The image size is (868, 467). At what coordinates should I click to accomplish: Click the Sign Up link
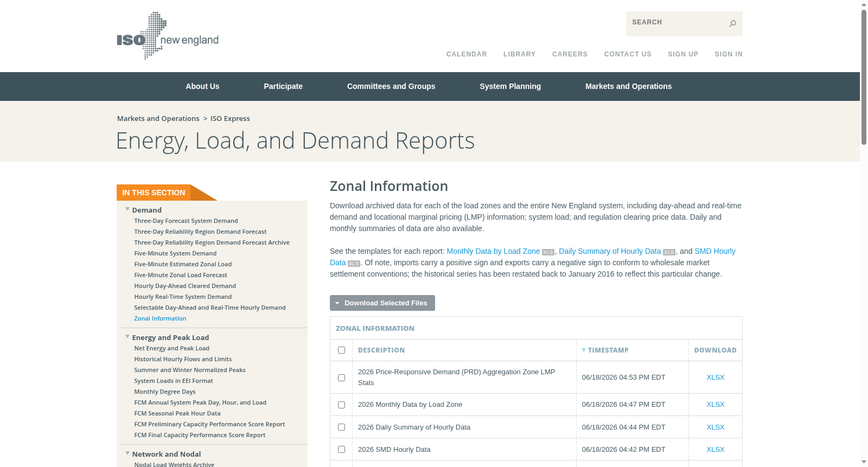coord(683,54)
